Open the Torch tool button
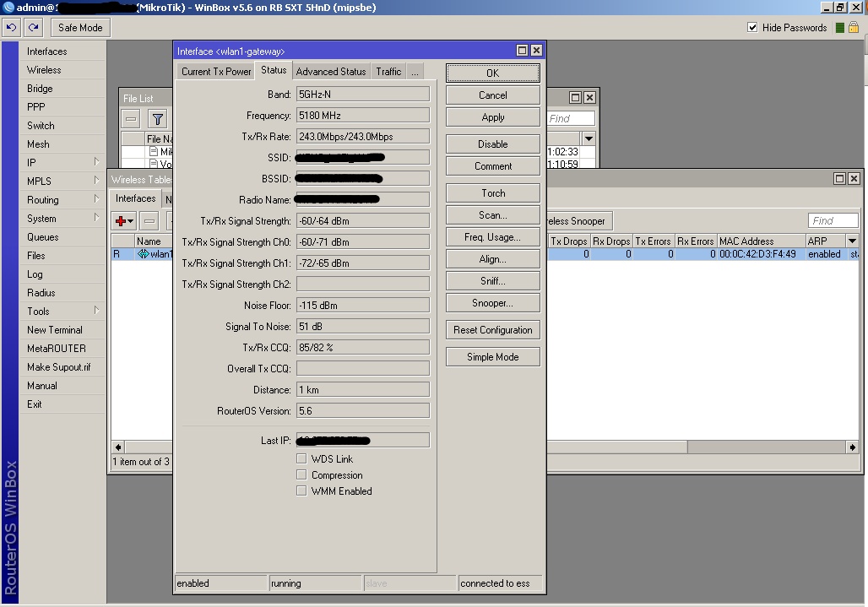Viewport: 868px width, 607px height. 492,193
